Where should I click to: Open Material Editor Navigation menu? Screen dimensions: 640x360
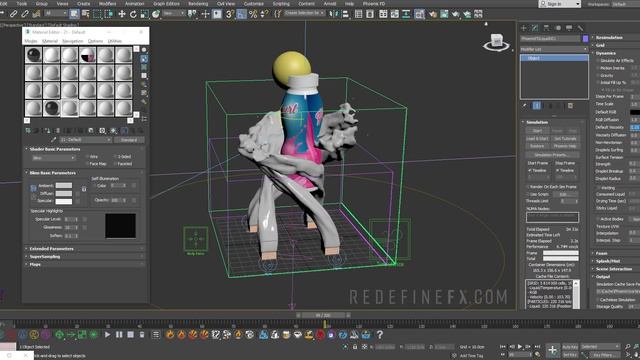click(x=72, y=41)
